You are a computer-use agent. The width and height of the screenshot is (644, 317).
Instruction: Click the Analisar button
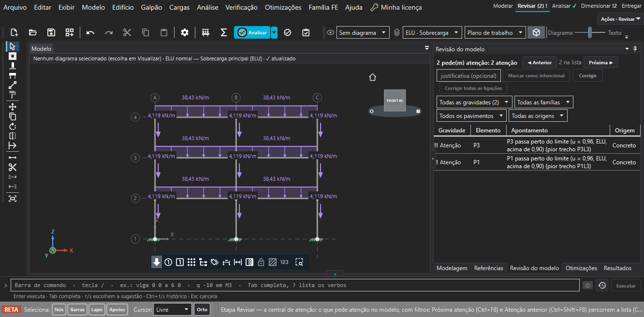(x=252, y=32)
